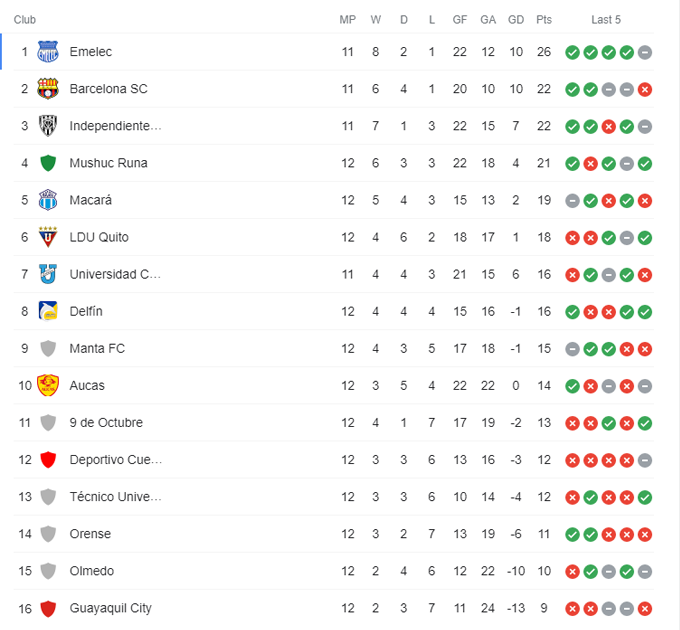This screenshot has height=630, width=680.
Task: Click the Aucas club crest icon
Action: coord(48,385)
